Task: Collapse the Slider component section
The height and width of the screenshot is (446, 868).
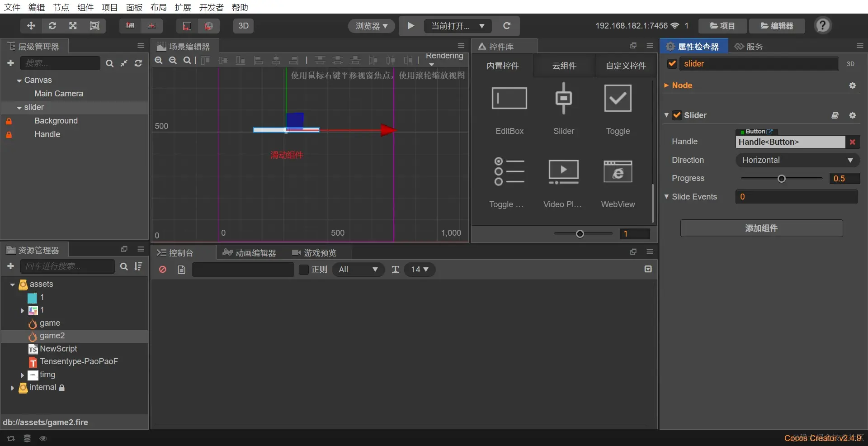Action: [x=666, y=115]
